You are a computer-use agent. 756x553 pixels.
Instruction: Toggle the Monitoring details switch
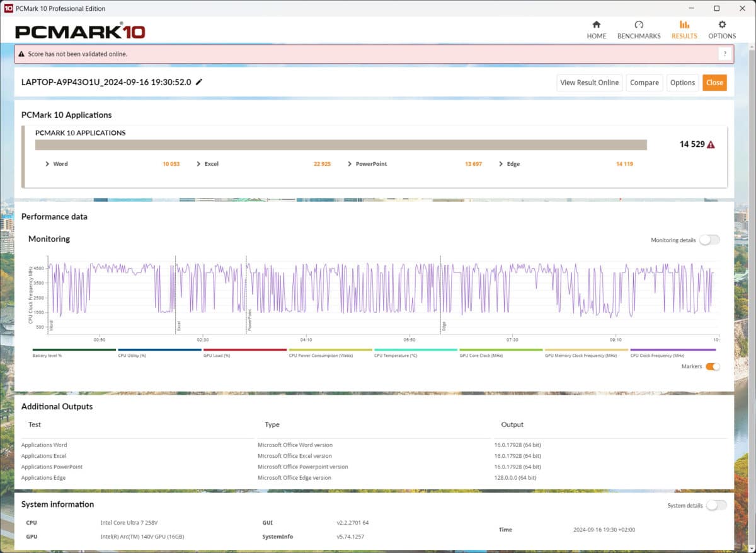click(x=709, y=240)
